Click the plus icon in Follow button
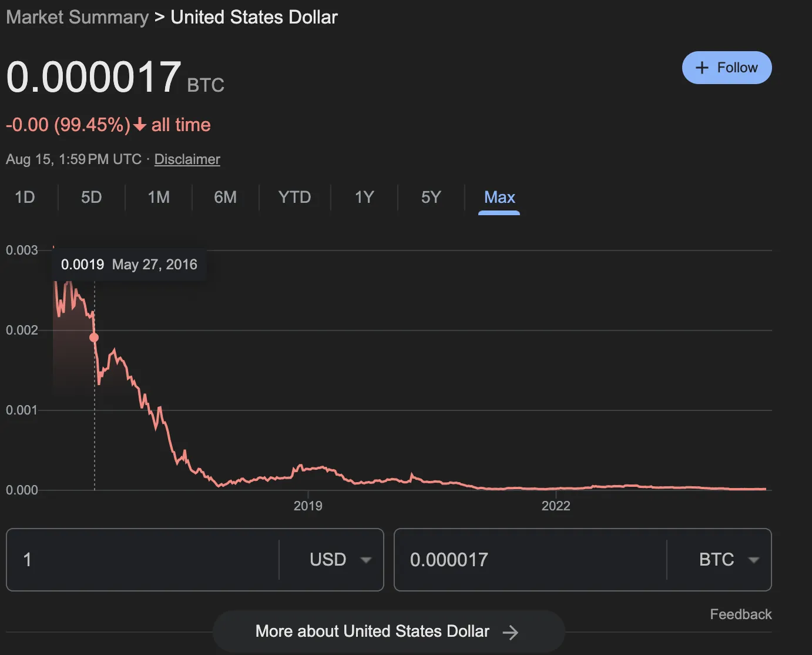The height and width of the screenshot is (655, 812). coord(702,68)
